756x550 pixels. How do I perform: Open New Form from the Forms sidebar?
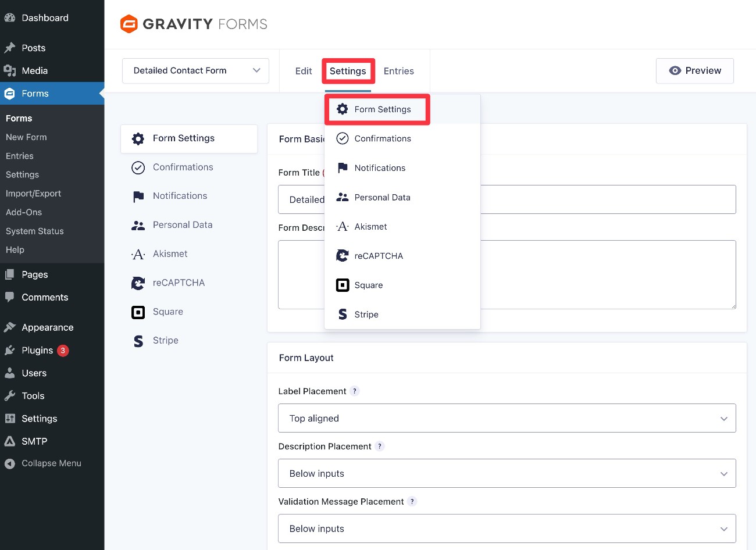pyautogui.click(x=26, y=137)
